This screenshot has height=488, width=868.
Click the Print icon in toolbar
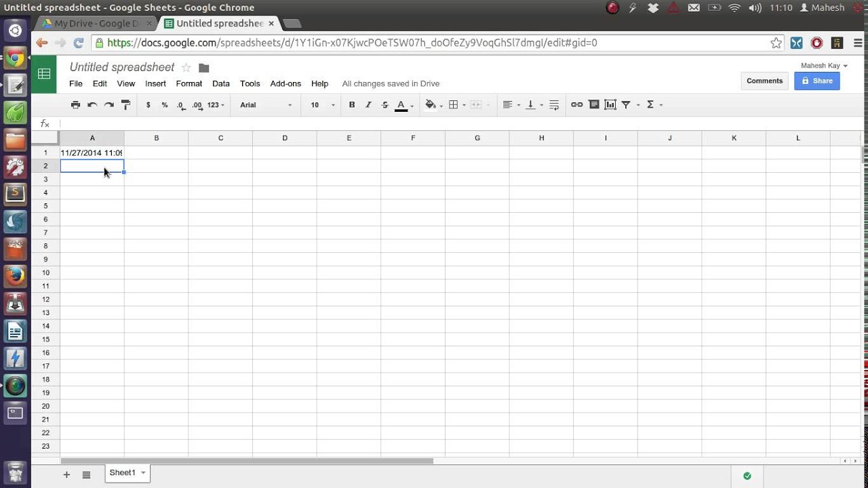(x=75, y=105)
